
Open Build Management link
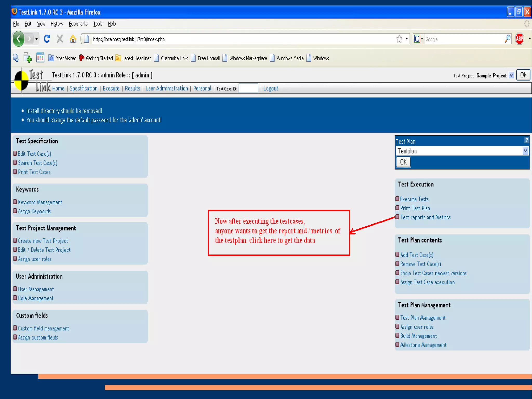(x=418, y=336)
